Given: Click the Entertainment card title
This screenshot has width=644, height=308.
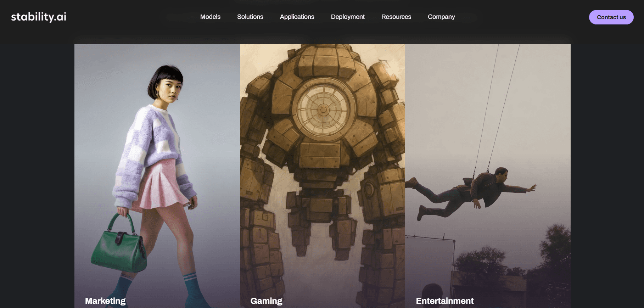Looking at the screenshot, I should (x=444, y=301).
